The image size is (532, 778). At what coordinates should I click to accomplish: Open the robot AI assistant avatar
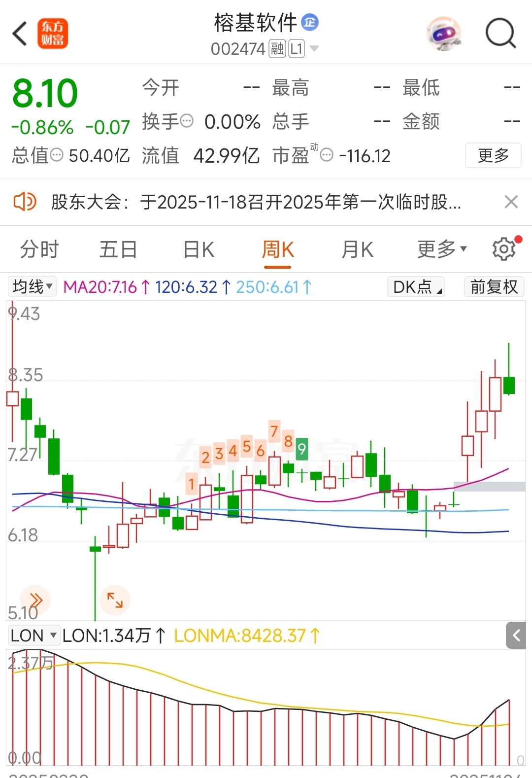point(444,34)
